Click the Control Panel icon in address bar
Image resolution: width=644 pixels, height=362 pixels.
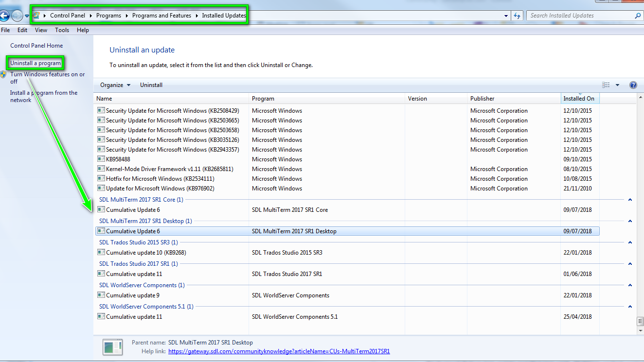coord(36,16)
